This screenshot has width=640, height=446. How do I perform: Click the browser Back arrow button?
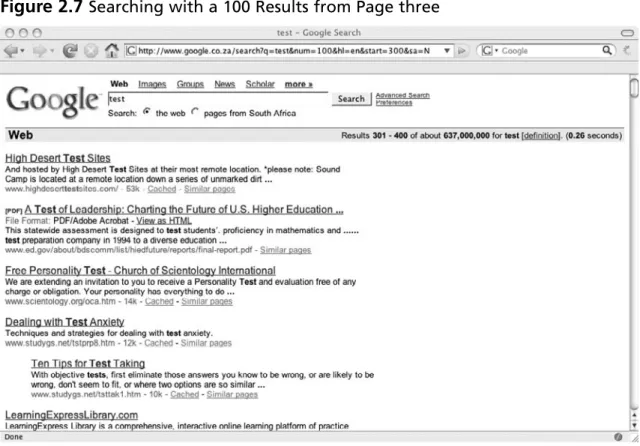click(x=11, y=51)
